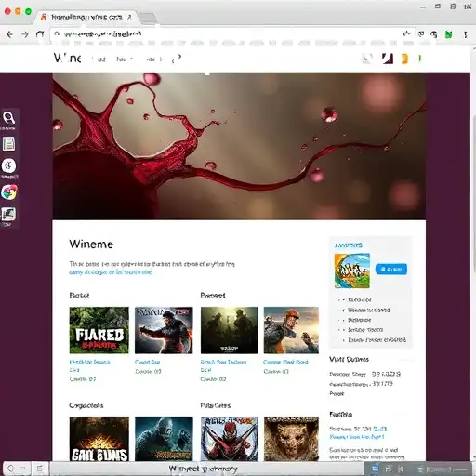Viewport: 476px width, 476px height.
Task: Click the blue icon in bottom-right taskbar
Action: click(x=376, y=469)
